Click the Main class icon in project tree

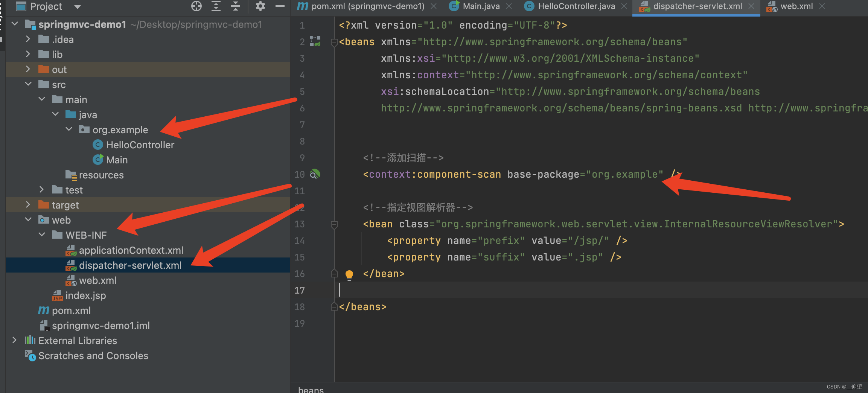(98, 160)
